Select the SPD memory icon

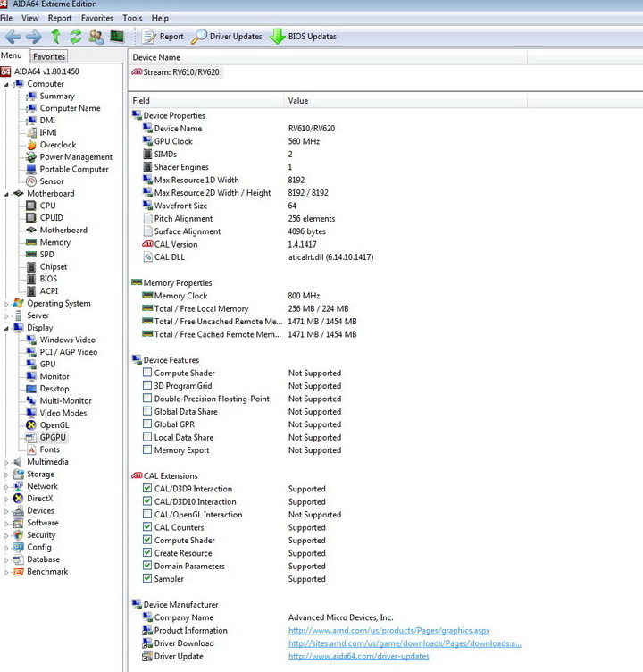click(x=31, y=255)
